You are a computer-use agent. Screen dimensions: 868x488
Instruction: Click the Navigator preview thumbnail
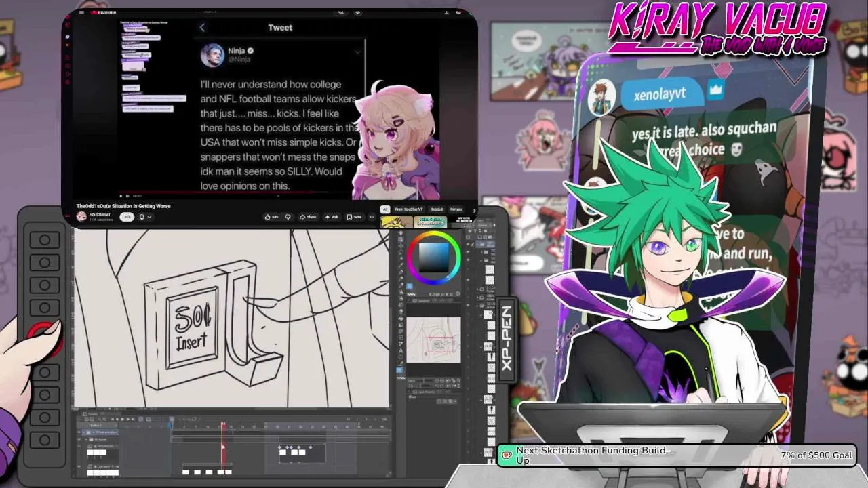coord(433,340)
